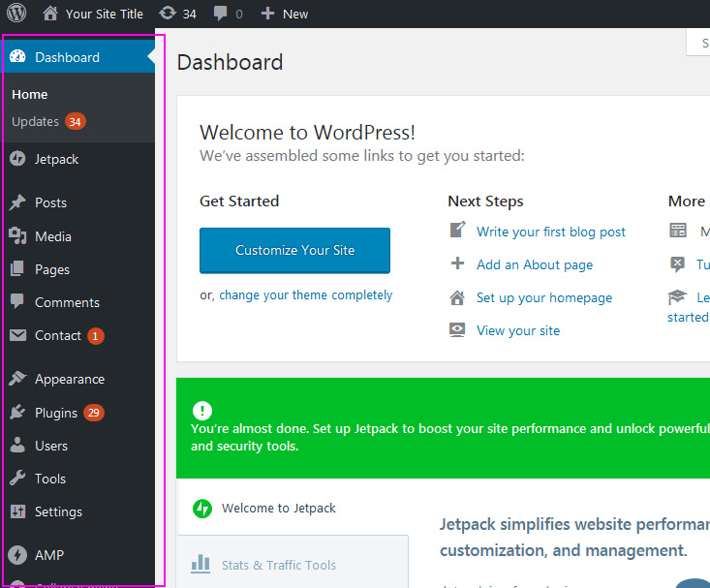
Task: Click the plus icon beside New
Action: pos(267,14)
